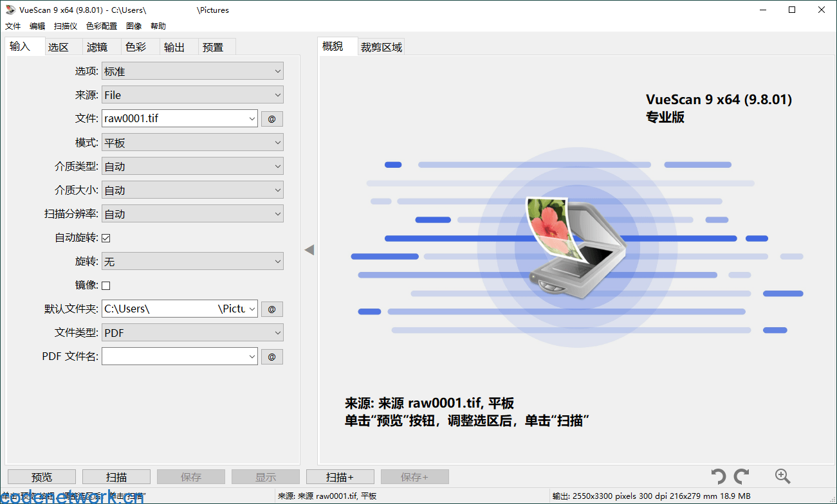
Task: Open the 编辑 menu
Action: (37, 26)
